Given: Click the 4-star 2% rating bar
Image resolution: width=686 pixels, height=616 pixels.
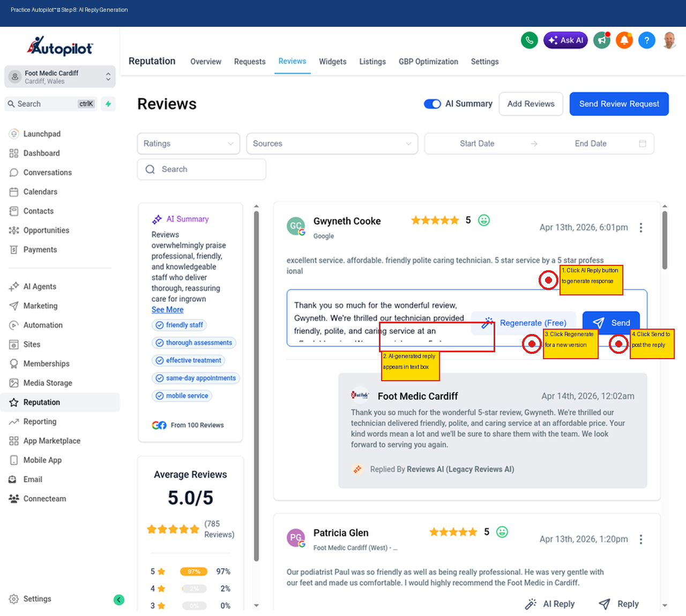Looking at the screenshot, I should click(x=194, y=589).
